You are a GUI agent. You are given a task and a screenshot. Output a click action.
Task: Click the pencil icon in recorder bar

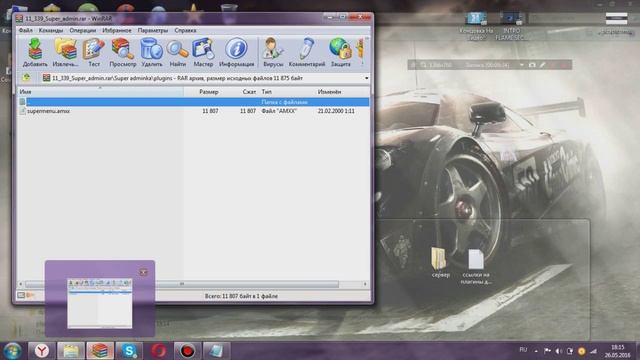[542, 65]
